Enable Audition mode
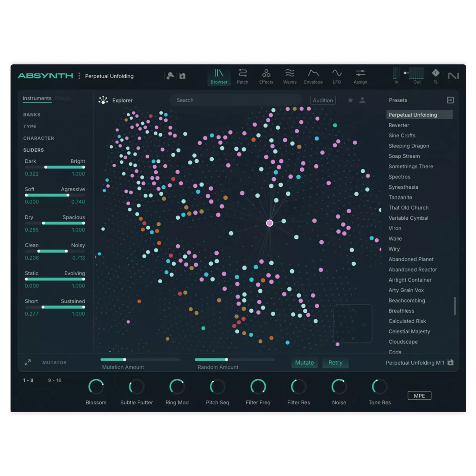This screenshot has height=476, width=476. point(323,100)
